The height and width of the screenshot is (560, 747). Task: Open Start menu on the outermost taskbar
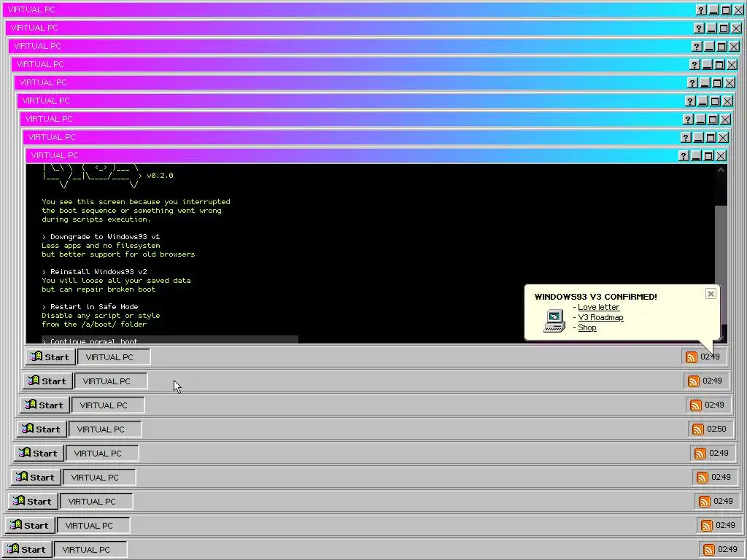27,550
